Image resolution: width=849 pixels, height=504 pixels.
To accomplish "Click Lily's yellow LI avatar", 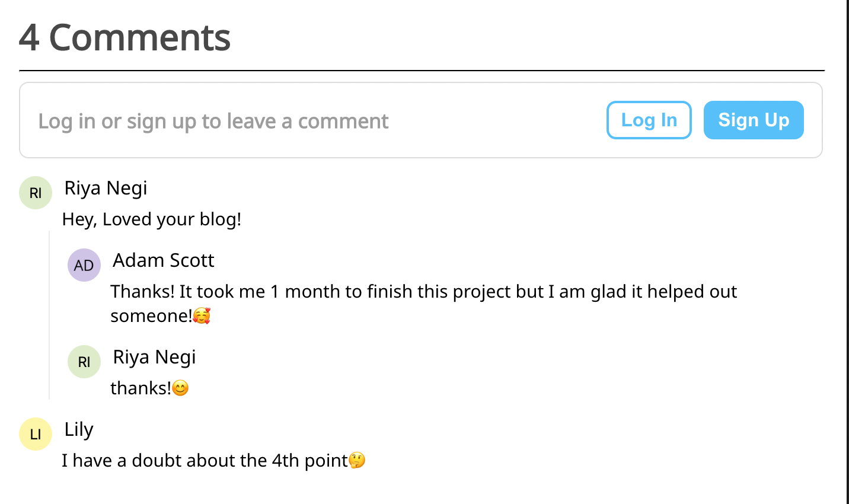I will click(x=36, y=434).
